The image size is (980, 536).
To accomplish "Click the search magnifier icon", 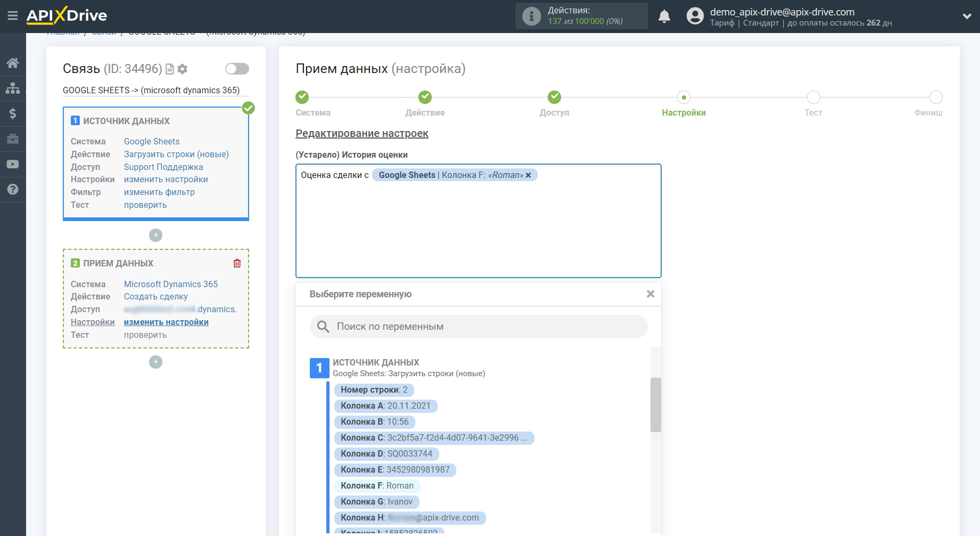I will point(323,327).
